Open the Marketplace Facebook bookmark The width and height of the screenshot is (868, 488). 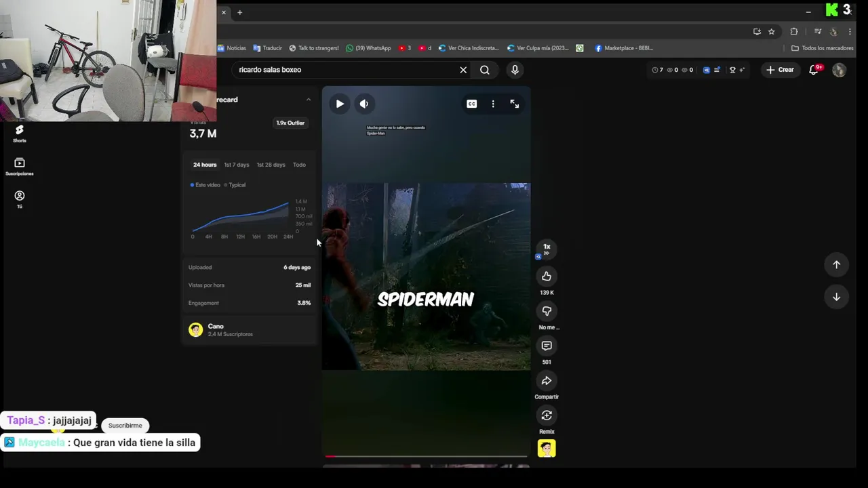click(x=624, y=48)
